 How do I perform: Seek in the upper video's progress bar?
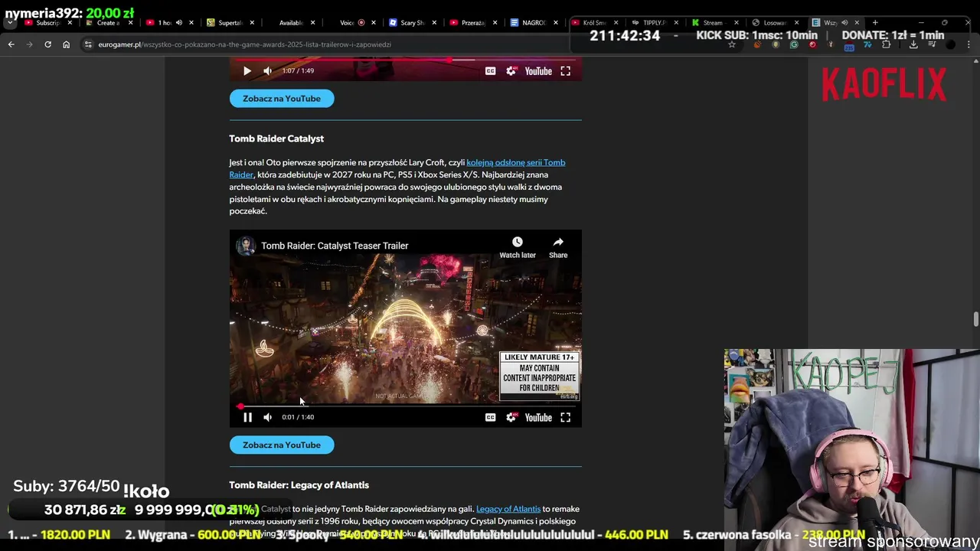tap(406, 60)
